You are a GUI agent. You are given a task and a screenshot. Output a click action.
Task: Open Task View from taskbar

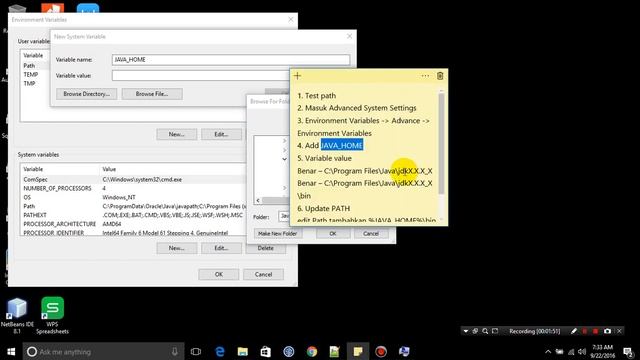pos(196,351)
